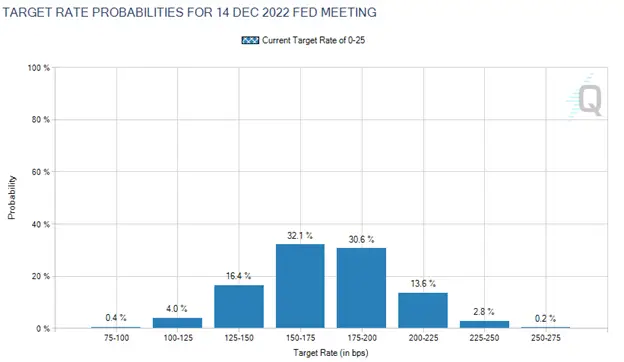Select the 225-250 bar at 2.8%
The image size is (624, 362).
pos(484,325)
